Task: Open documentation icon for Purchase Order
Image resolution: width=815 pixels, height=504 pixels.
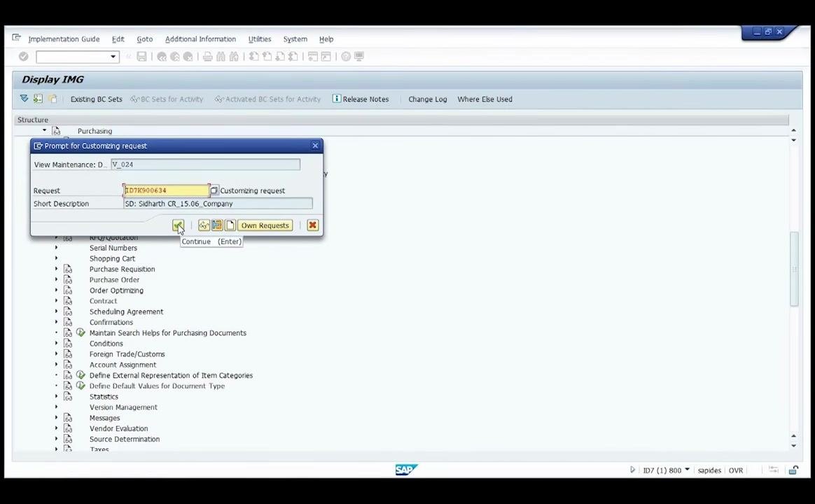Action: click(68, 279)
